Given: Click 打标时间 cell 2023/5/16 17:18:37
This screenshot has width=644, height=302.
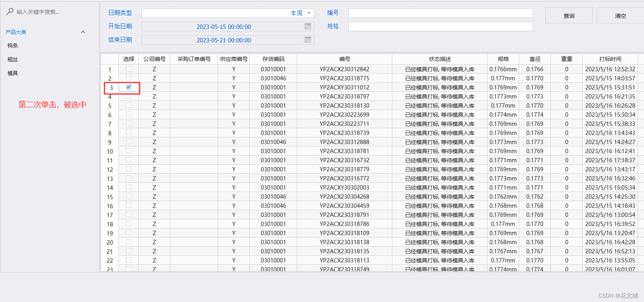Looking at the screenshot, I should (x=610, y=160).
